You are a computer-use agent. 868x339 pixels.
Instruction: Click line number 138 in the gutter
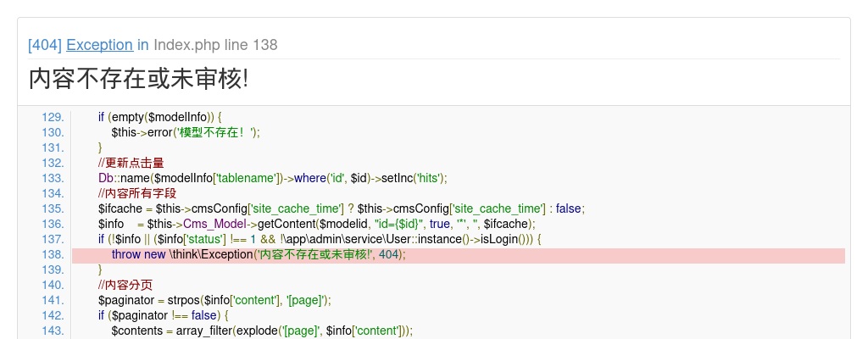tap(52, 254)
